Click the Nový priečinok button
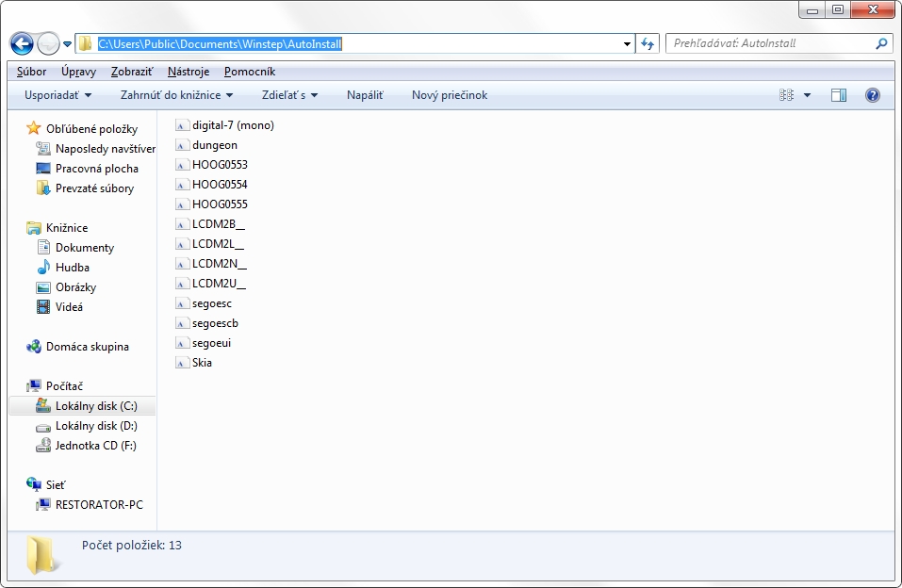The image size is (902, 588). click(450, 95)
